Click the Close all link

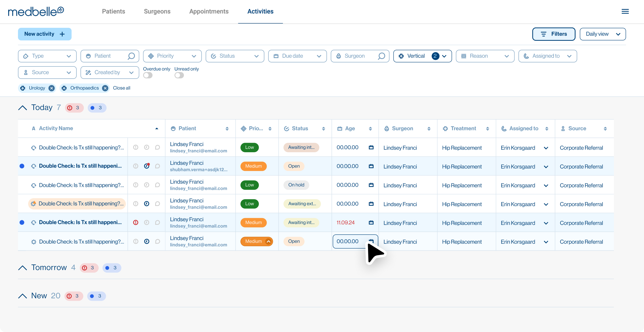[x=122, y=88]
